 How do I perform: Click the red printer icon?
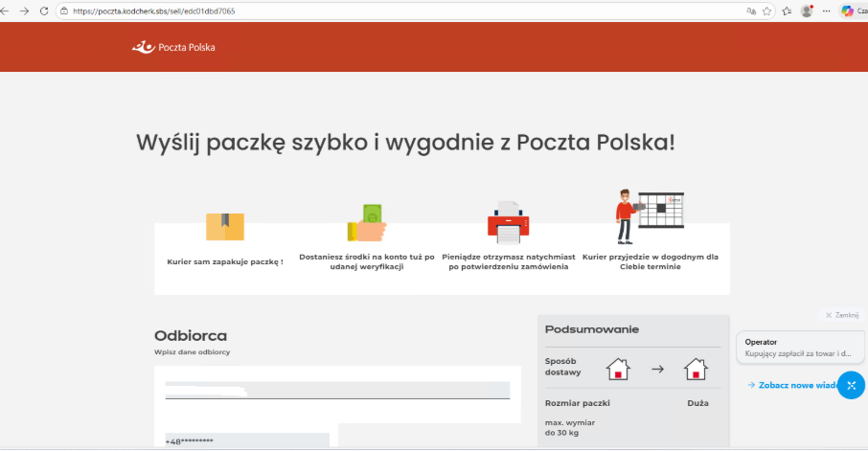508,221
